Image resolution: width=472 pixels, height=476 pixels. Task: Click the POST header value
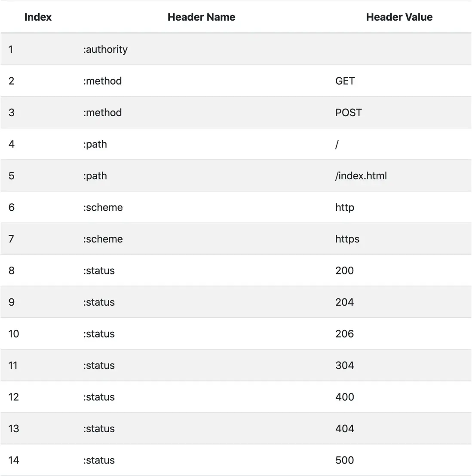click(348, 113)
